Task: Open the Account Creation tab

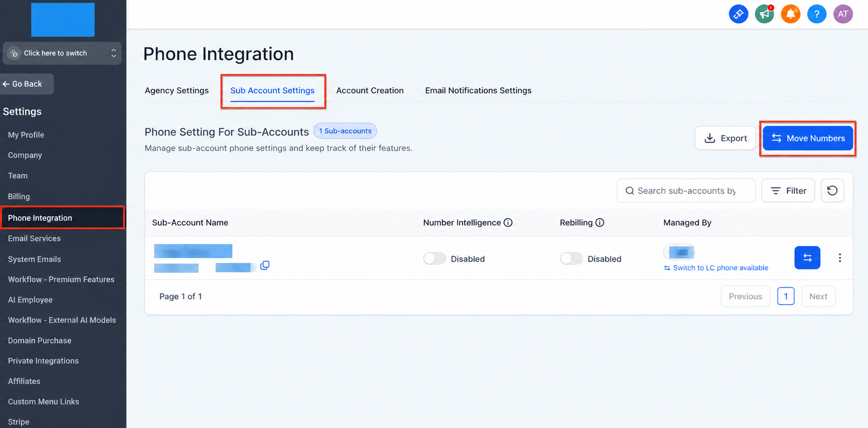Action: tap(370, 90)
